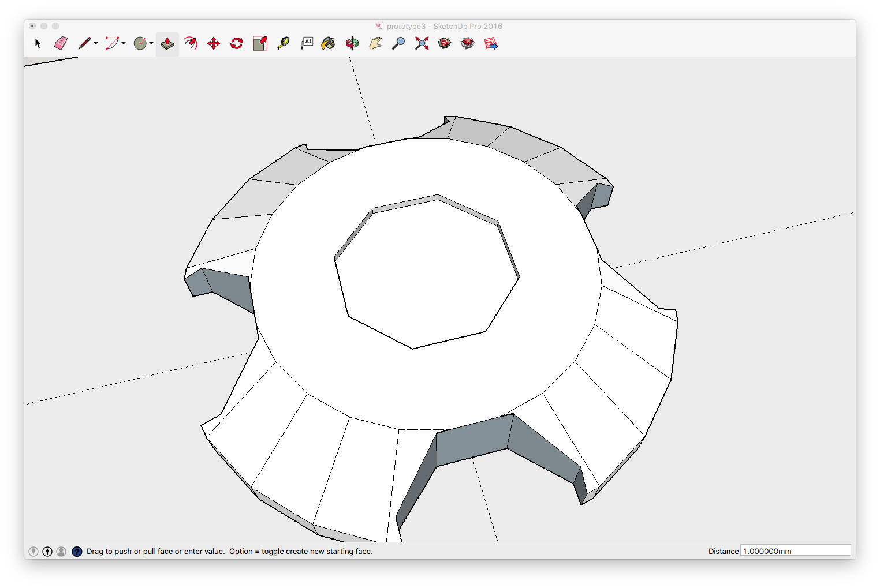The width and height of the screenshot is (880, 588).
Task: Activate the Push/Pull tool
Action: pos(167,43)
